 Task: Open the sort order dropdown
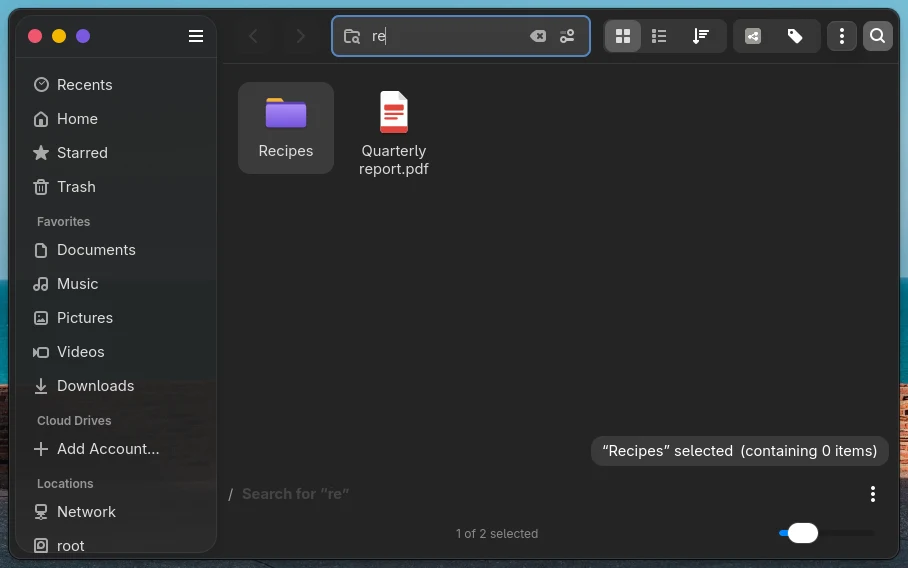(x=701, y=36)
